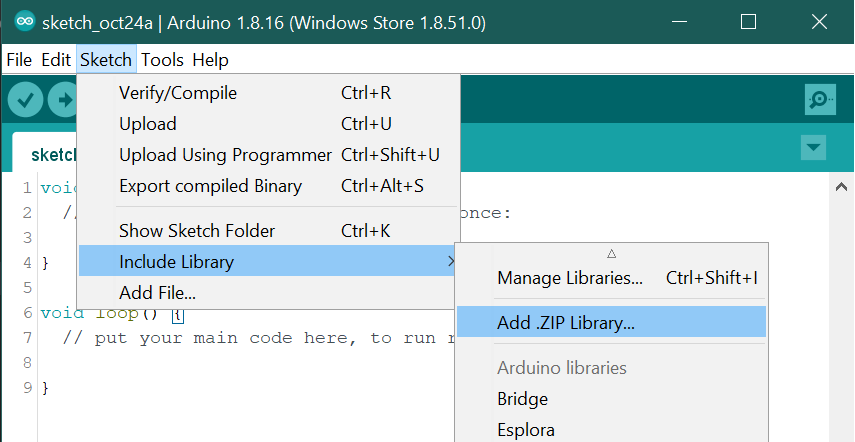Maximize the Arduino window

(x=748, y=22)
